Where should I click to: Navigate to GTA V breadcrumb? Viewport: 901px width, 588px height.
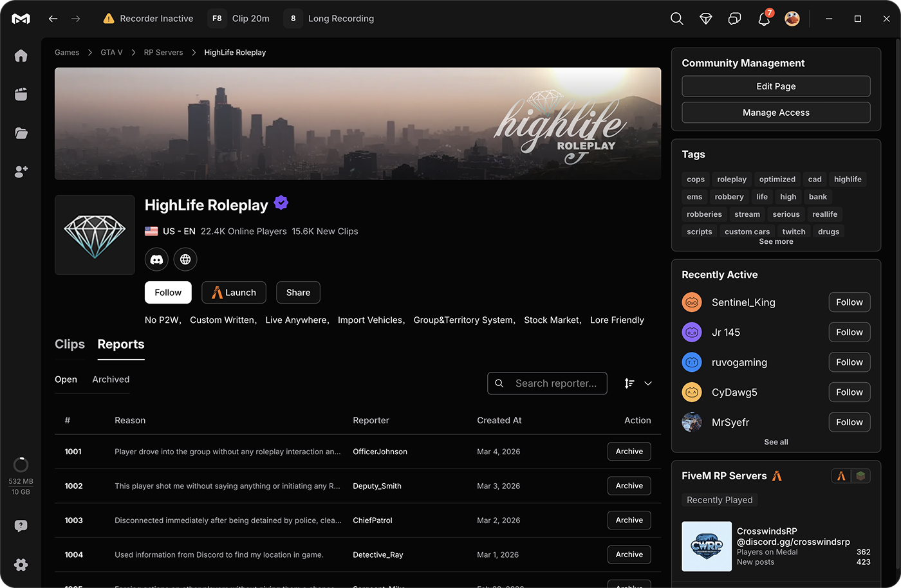coord(111,53)
